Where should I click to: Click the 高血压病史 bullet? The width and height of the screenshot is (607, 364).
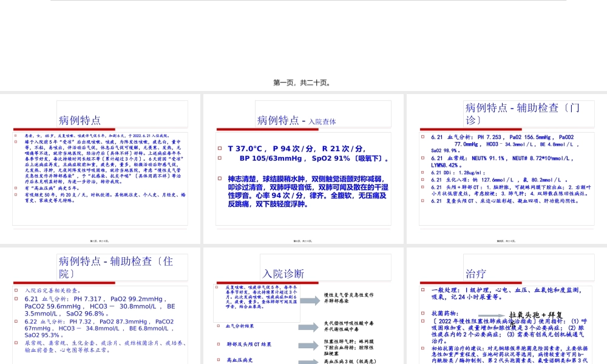pos(240,360)
